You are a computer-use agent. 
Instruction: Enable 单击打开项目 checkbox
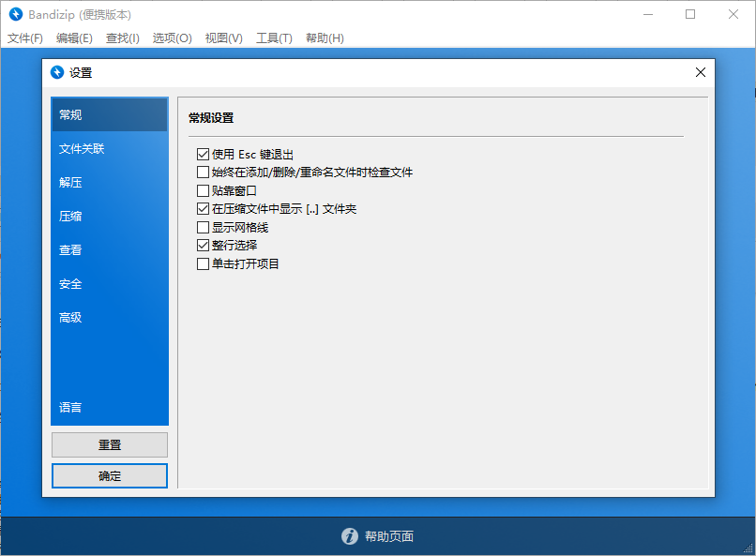tap(203, 264)
